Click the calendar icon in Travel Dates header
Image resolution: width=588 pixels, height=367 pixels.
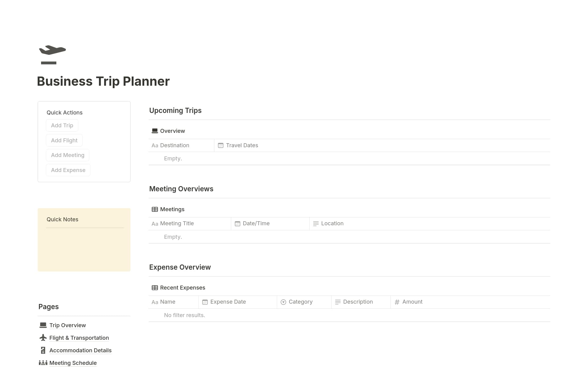pos(221,145)
